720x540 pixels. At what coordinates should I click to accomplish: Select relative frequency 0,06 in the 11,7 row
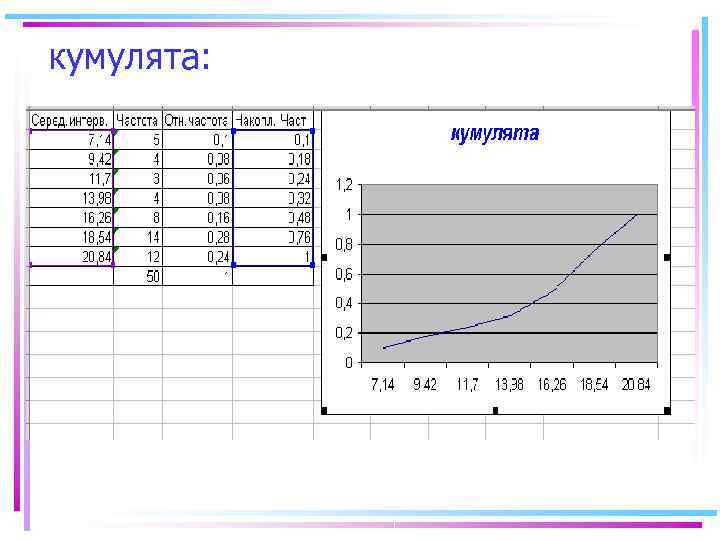point(197,178)
